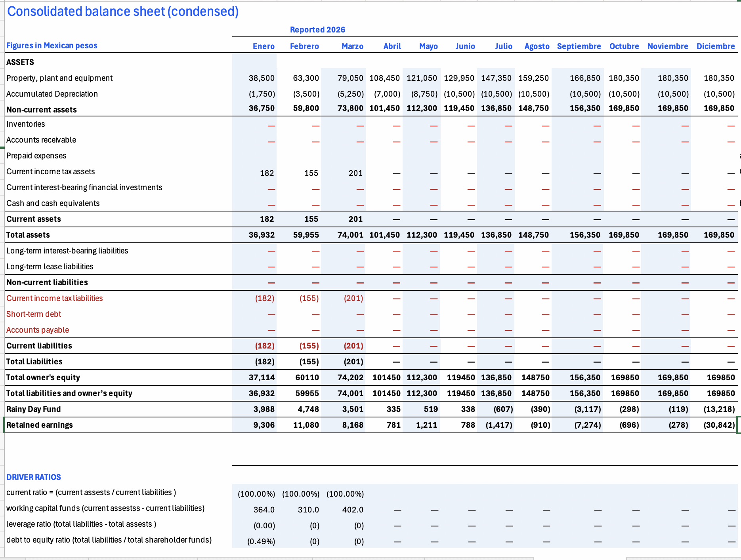
Task: Select the 'Current liabilities' row label
Action: point(39,346)
